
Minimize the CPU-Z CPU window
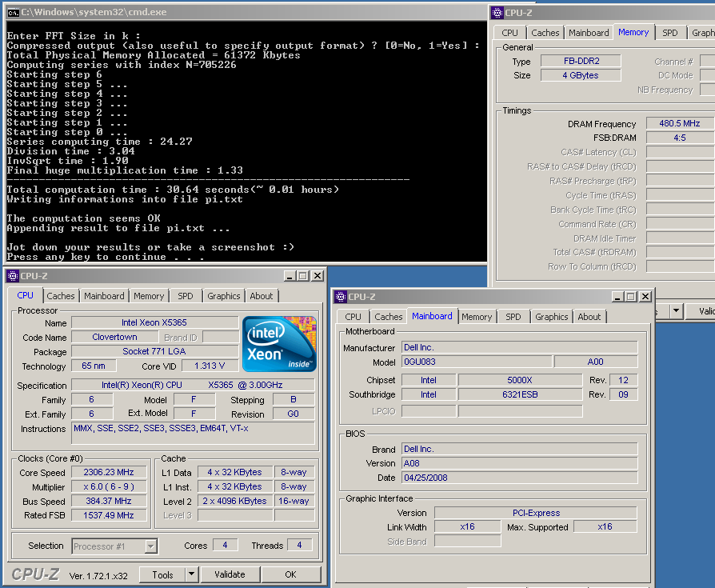tap(289, 276)
